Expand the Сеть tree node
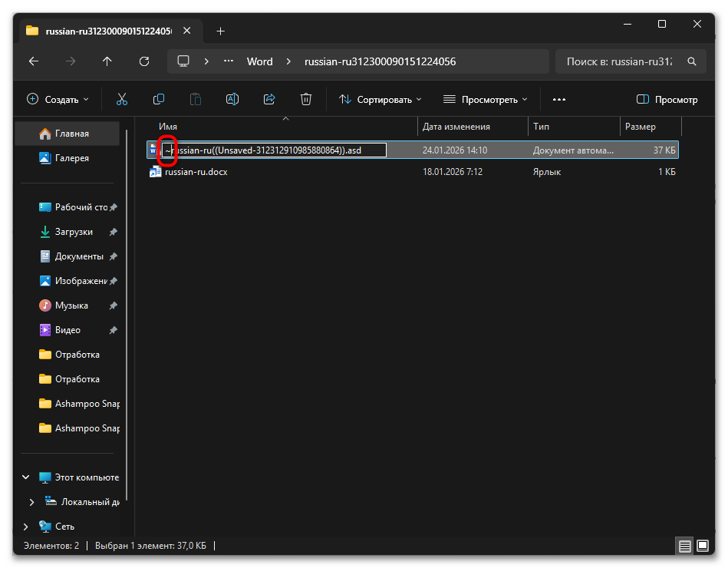728x568 pixels. coord(26,527)
